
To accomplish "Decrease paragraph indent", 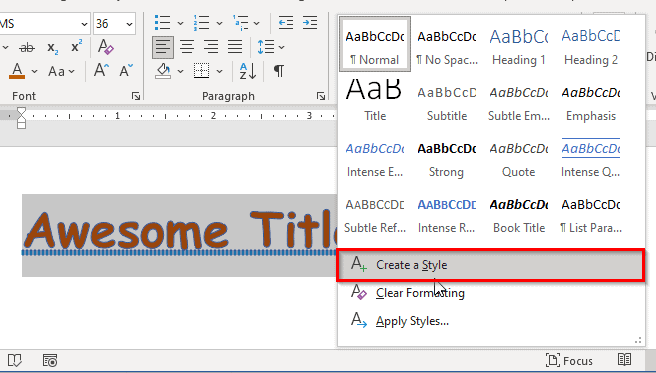I will (x=286, y=23).
